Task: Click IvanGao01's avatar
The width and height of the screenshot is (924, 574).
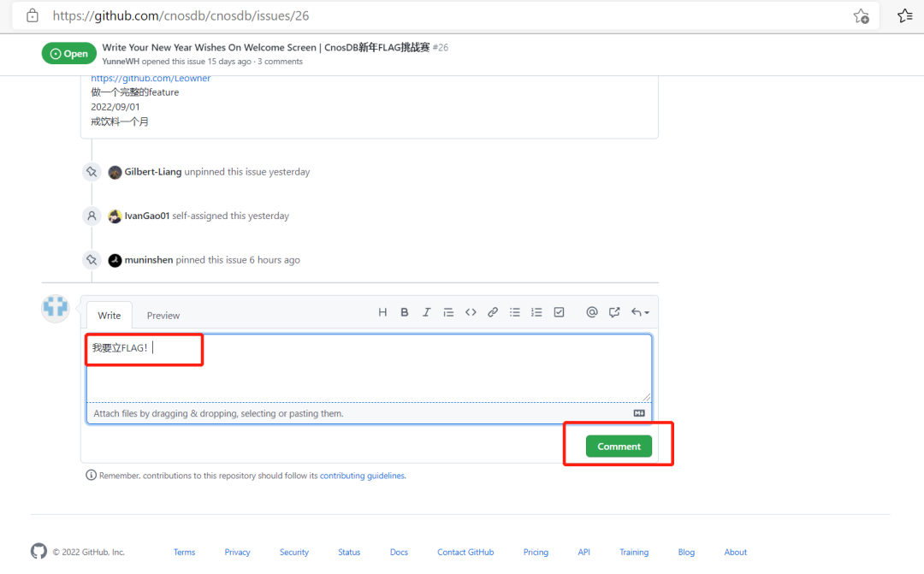Action: point(115,216)
